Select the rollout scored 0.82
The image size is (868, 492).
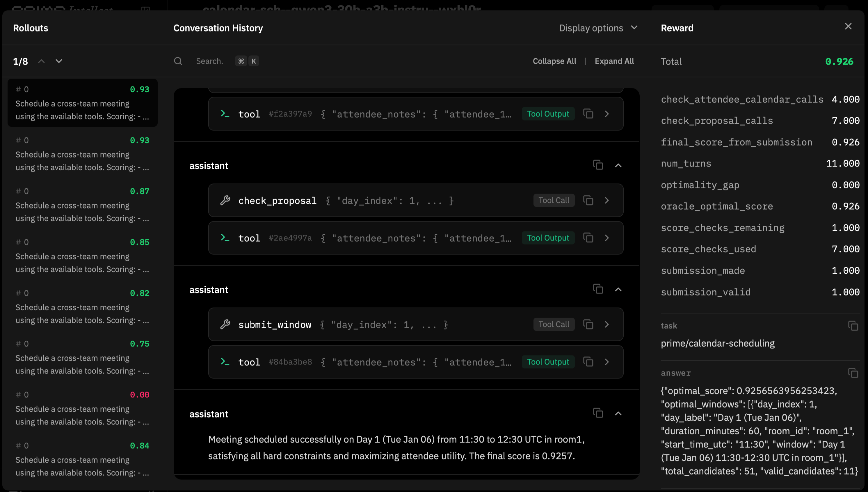(82, 307)
